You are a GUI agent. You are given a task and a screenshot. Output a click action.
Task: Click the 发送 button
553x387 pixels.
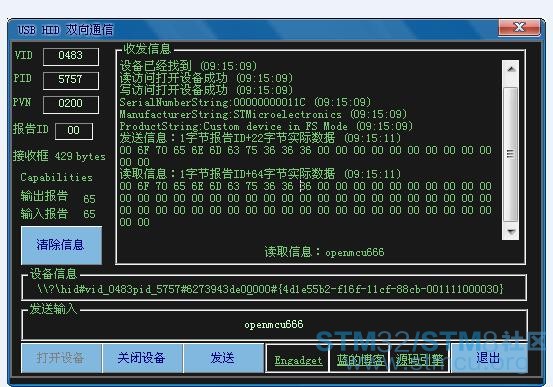[x=223, y=358]
